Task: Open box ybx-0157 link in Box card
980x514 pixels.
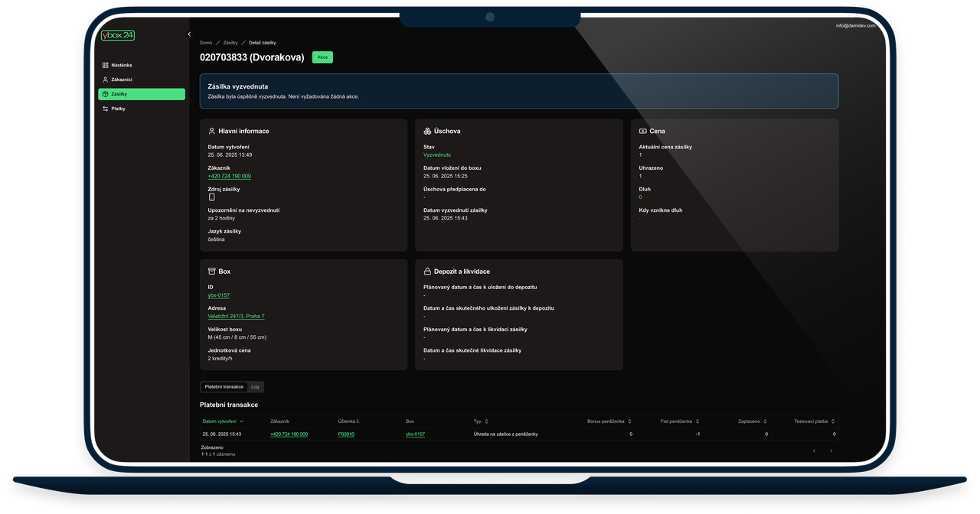Action: [x=218, y=295]
